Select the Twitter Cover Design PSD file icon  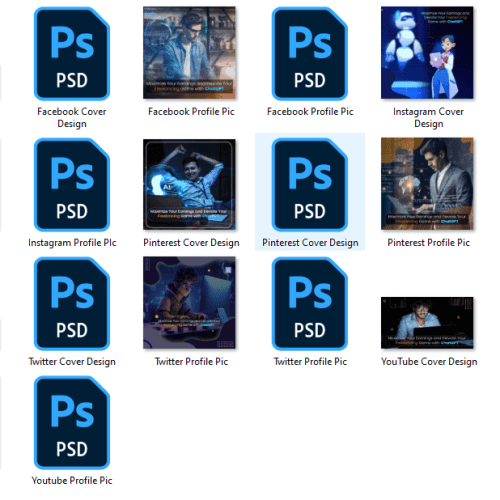click(72, 303)
